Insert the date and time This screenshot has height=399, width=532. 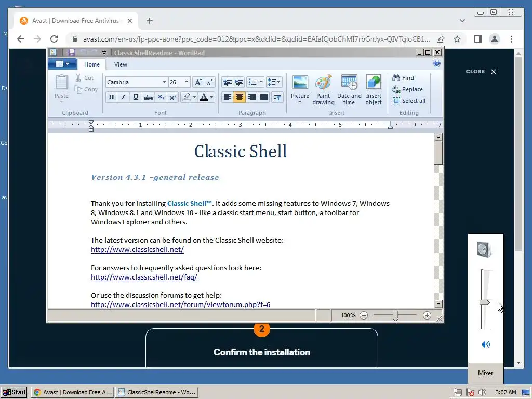[349, 89]
